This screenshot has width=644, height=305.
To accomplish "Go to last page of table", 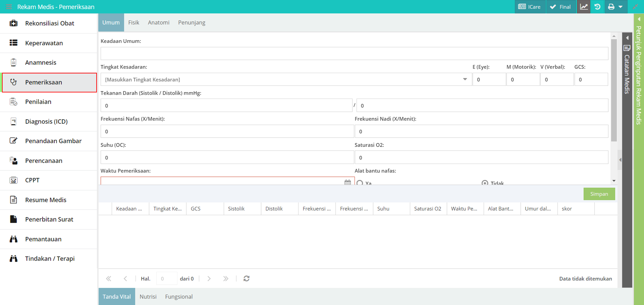I will (226, 279).
